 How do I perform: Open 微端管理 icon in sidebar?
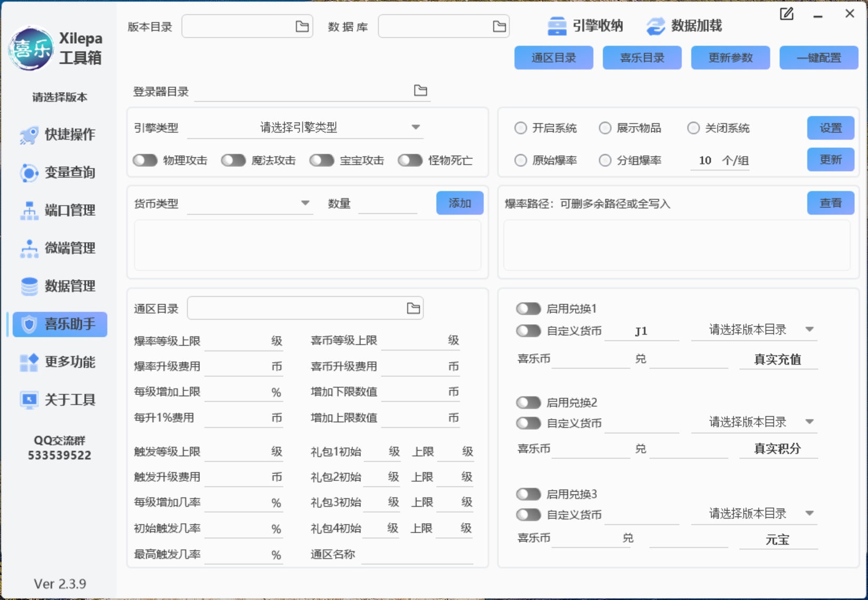click(29, 248)
